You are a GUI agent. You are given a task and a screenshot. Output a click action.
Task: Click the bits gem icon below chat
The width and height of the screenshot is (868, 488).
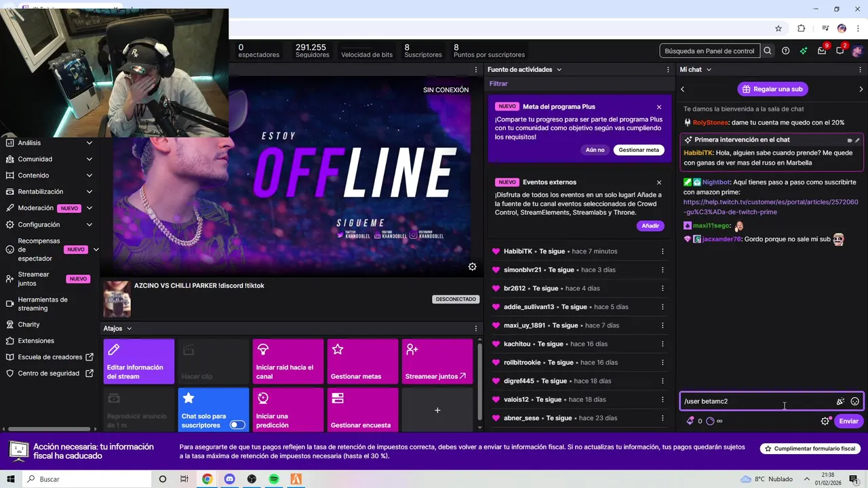tap(690, 421)
